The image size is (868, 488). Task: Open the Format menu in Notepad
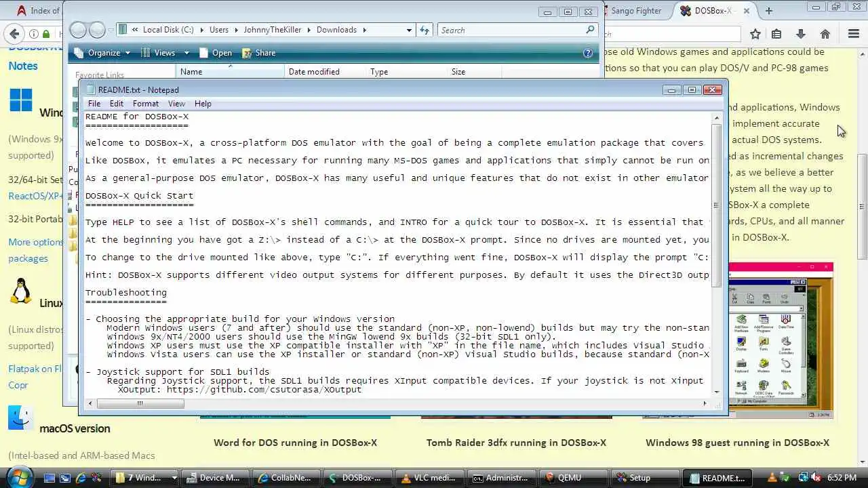146,104
